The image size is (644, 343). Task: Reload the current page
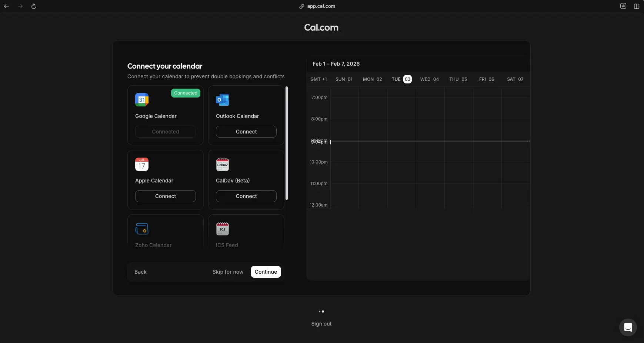pos(34,6)
